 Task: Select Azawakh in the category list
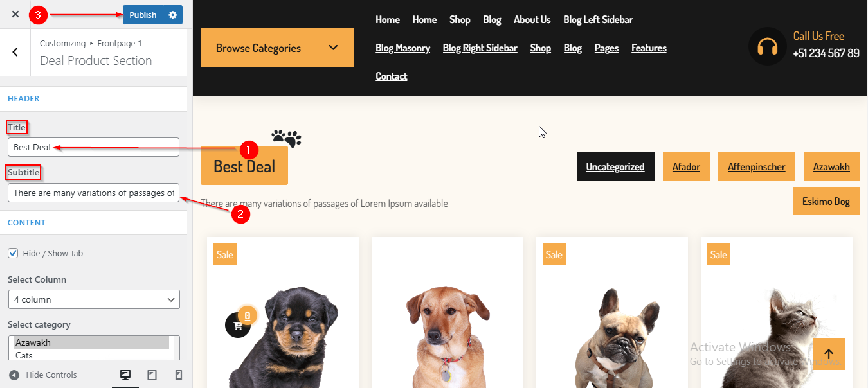pyautogui.click(x=92, y=342)
